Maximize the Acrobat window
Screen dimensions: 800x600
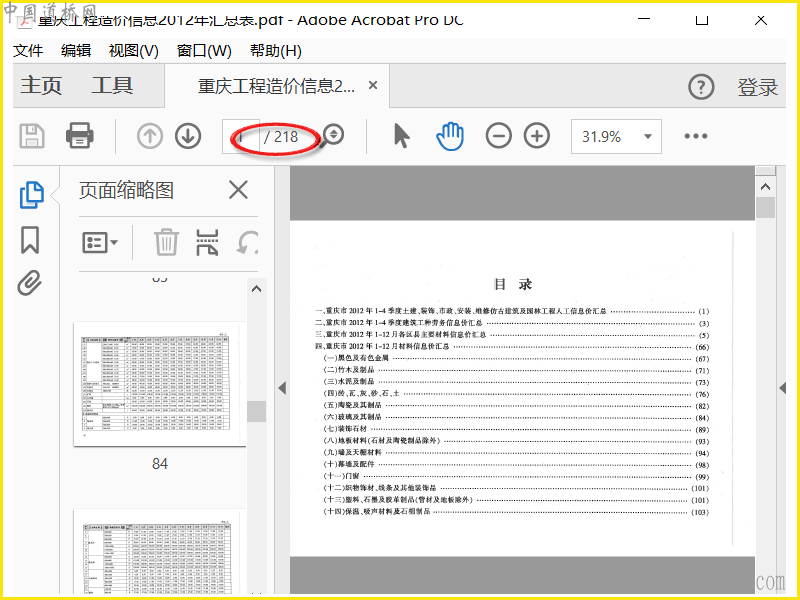(702, 20)
